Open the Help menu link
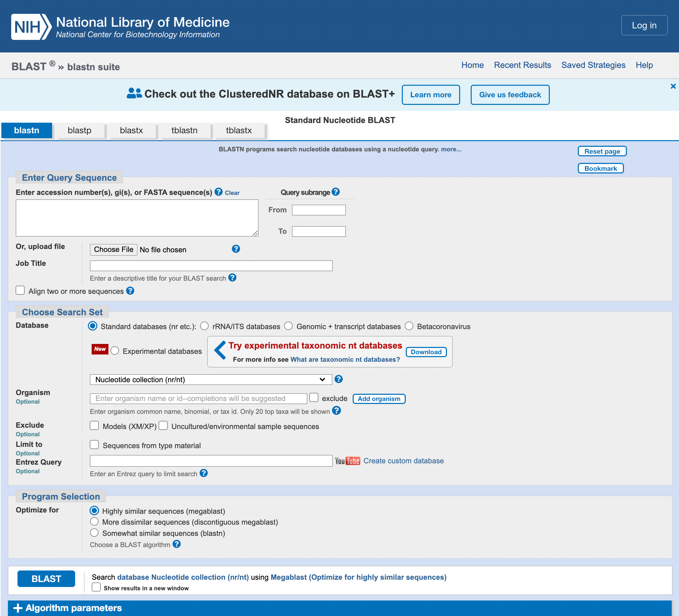 (644, 65)
